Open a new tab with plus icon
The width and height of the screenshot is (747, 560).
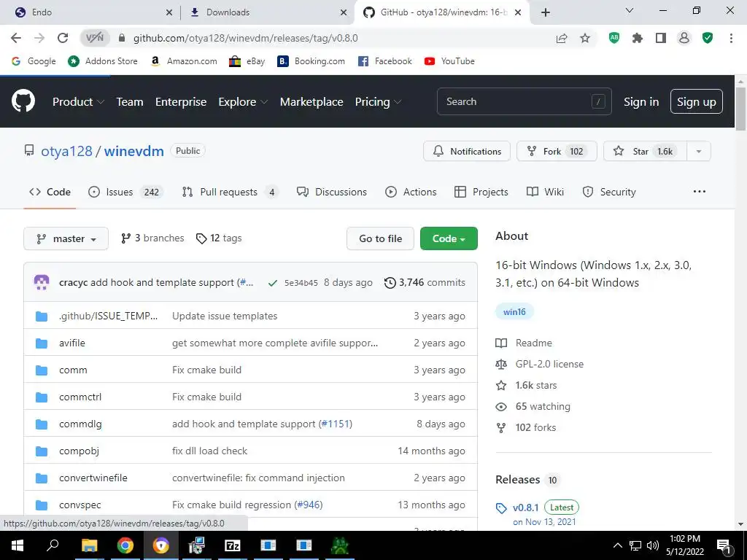546,13
